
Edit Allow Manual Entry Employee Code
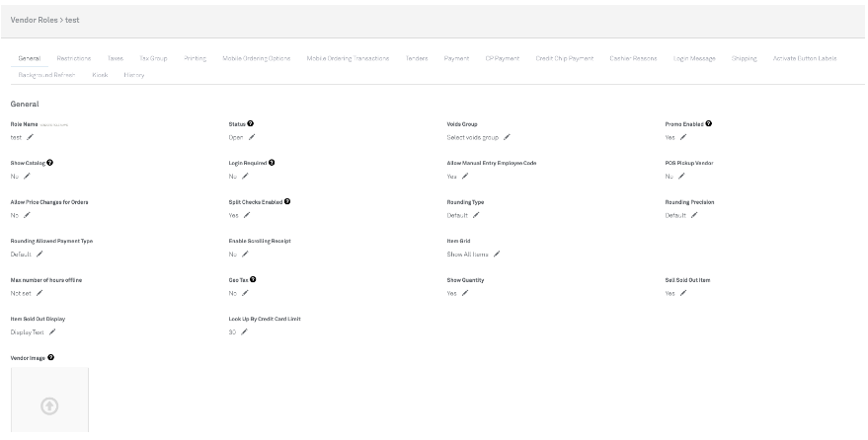pyautogui.click(x=465, y=176)
